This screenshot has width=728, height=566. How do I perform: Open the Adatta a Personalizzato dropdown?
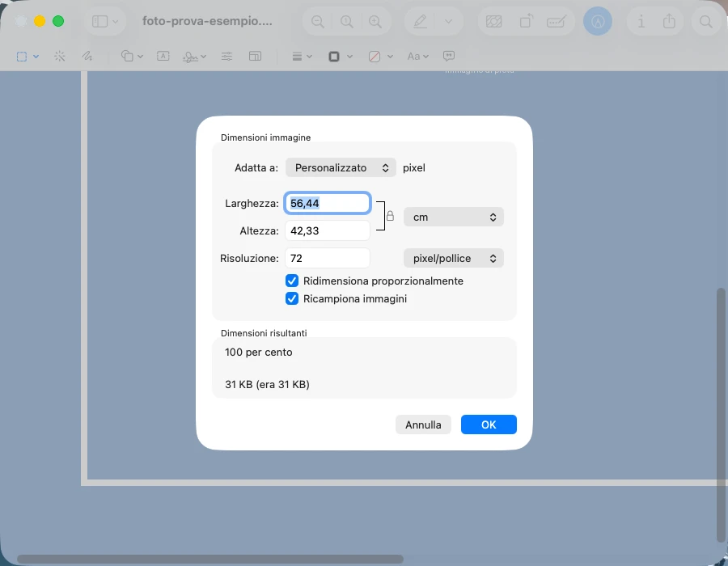[341, 167]
